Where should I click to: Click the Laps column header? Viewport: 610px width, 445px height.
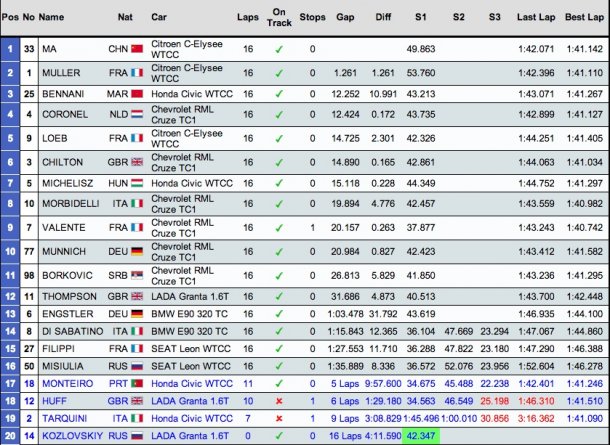tap(248, 17)
